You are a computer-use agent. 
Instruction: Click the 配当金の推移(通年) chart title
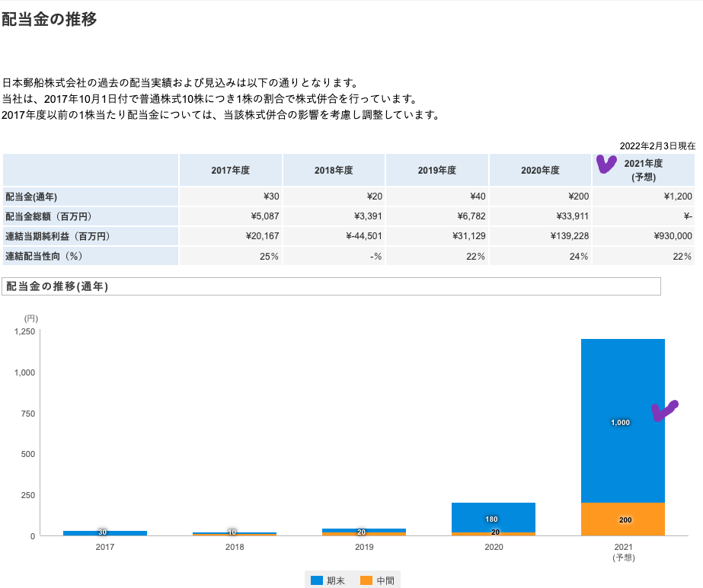tap(57, 286)
